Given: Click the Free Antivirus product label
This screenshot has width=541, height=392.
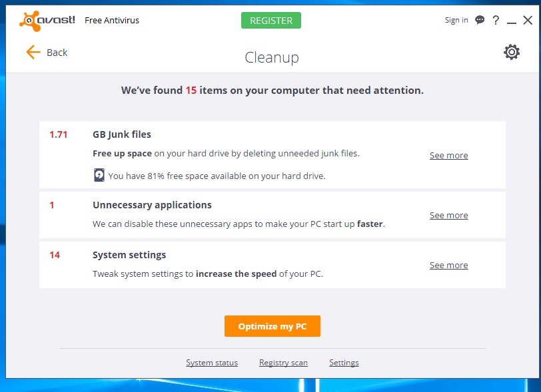Looking at the screenshot, I should point(112,21).
